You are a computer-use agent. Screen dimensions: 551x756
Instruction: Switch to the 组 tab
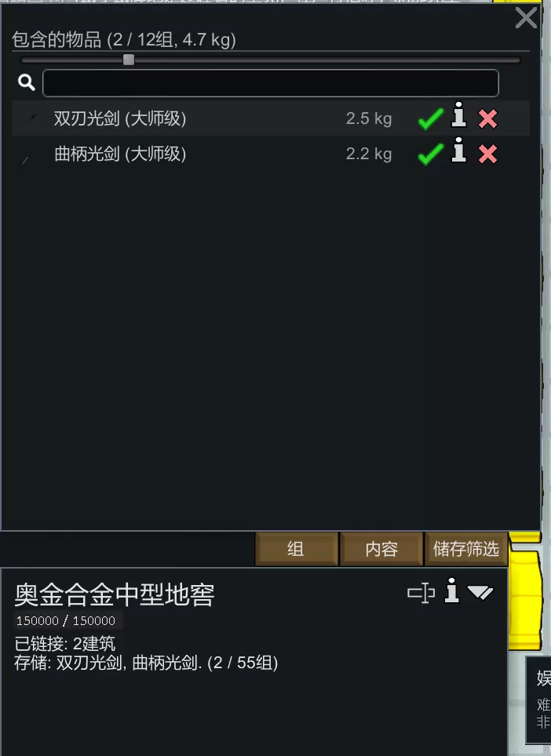(x=296, y=549)
